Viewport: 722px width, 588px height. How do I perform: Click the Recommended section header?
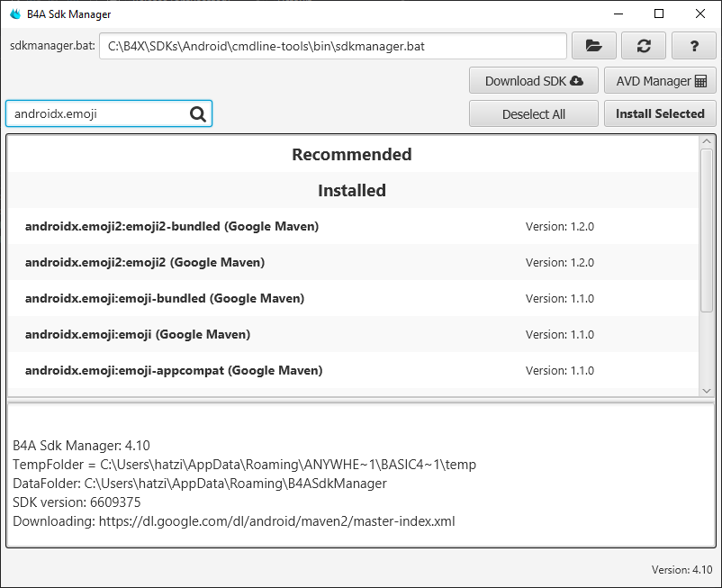pyautogui.click(x=352, y=154)
